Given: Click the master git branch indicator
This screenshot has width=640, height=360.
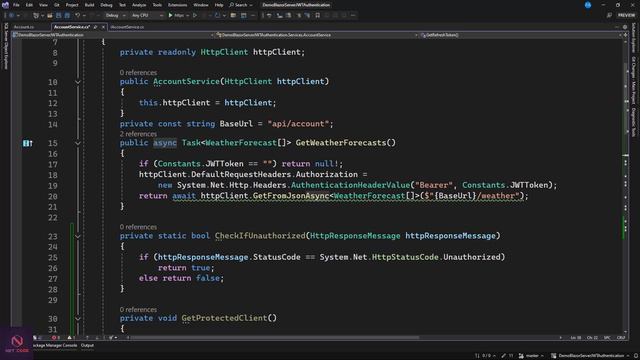Looking at the screenshot, I should tap(531, 356).
